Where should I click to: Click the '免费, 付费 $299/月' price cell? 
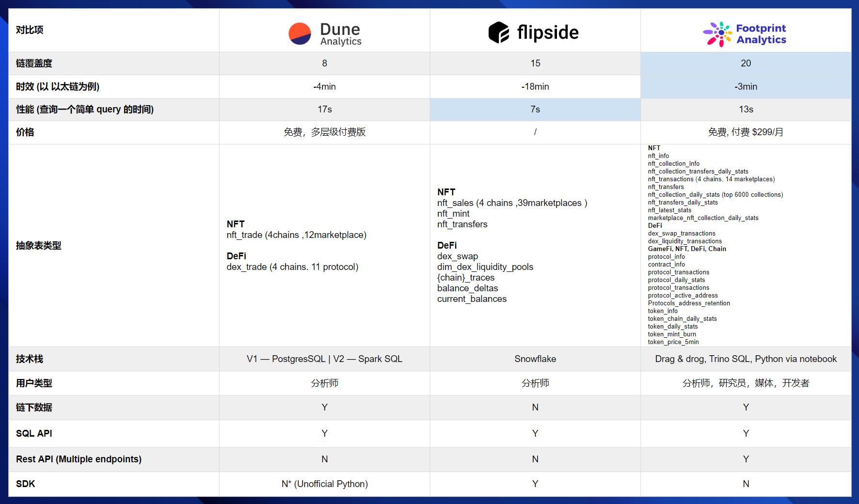pos(746,132)
